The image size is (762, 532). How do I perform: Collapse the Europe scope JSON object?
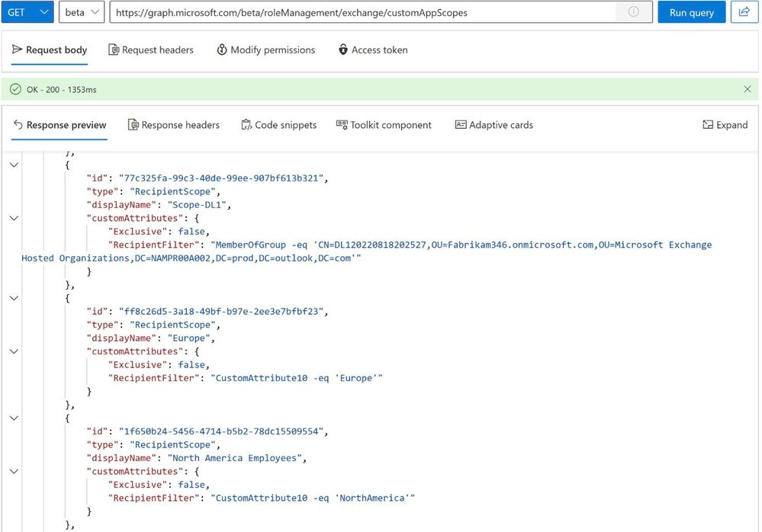[x=14, y=299]
